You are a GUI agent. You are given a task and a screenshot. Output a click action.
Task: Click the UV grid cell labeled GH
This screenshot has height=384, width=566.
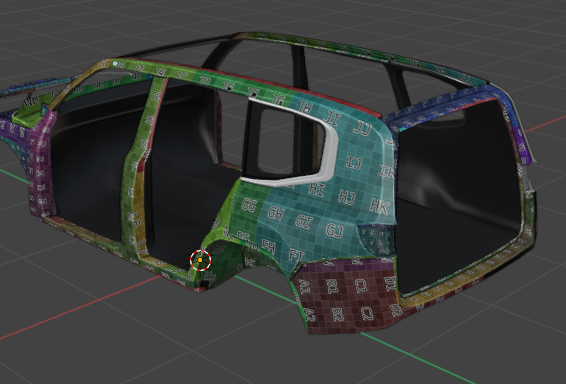point(275,214)
